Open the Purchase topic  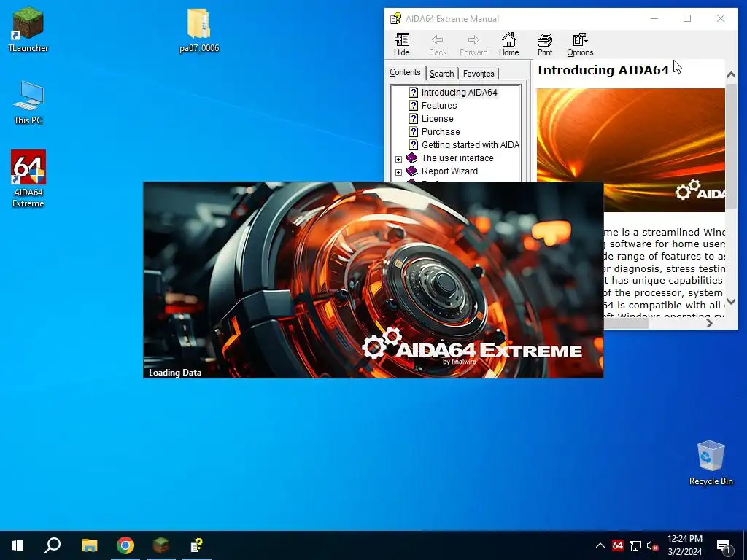[x=440, y=131]
